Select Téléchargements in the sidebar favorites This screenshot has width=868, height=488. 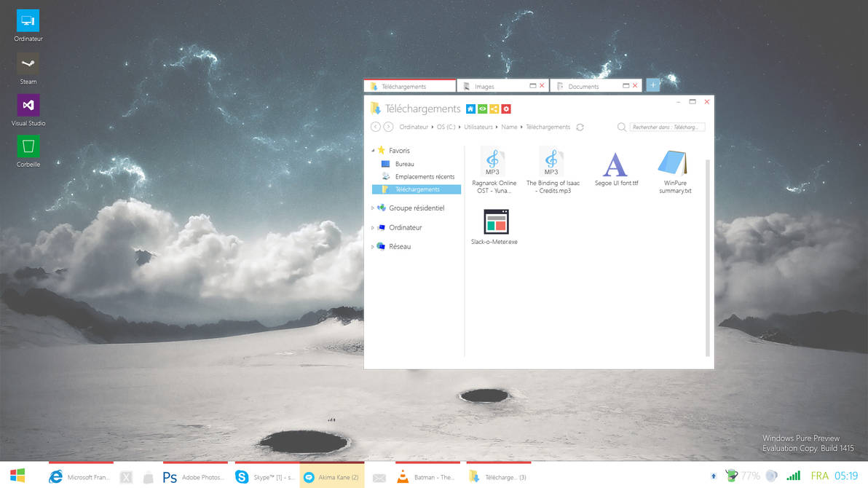coord(417,189)
